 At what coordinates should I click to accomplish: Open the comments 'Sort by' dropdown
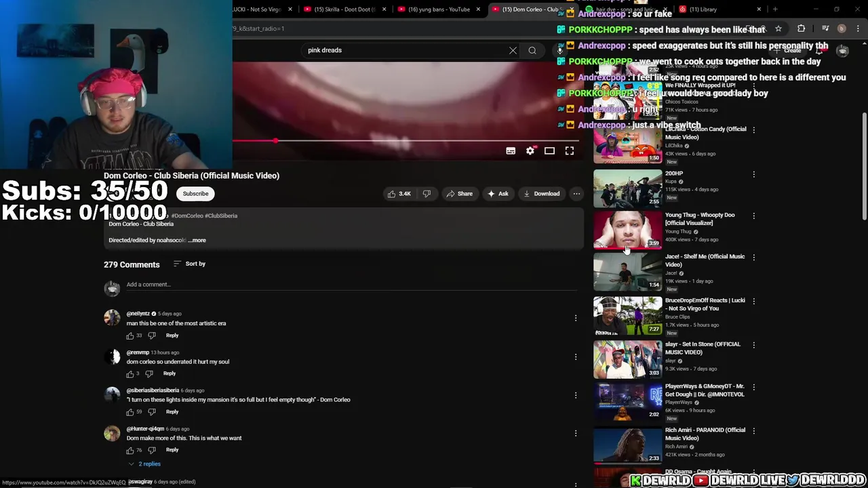pyautogui.click(x=189, y=264)
